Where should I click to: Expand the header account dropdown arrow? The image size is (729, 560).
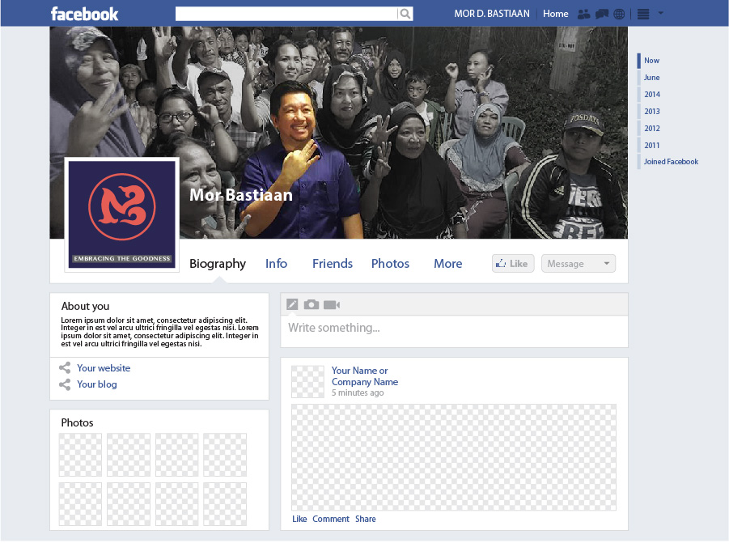660,13
